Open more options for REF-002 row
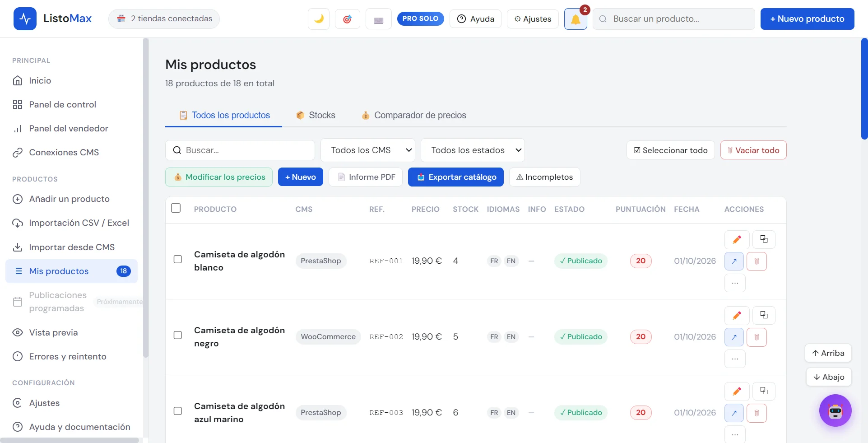 click(x=735, y=359)
